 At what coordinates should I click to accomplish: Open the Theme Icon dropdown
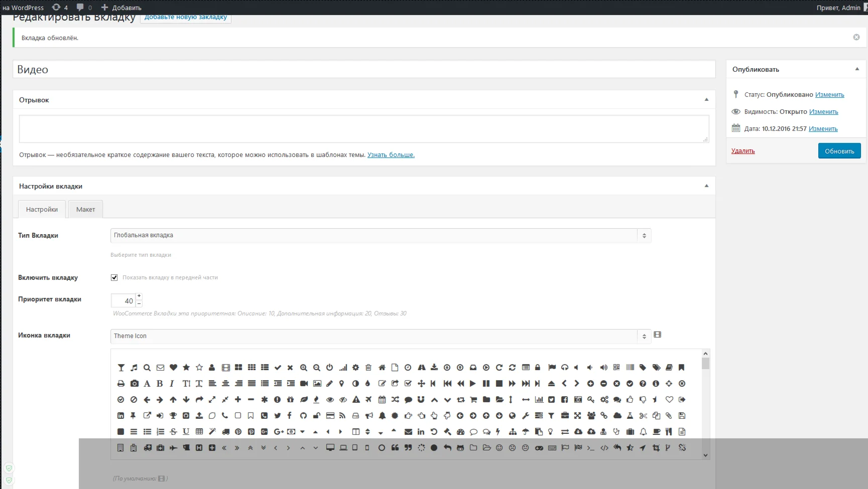381,336
